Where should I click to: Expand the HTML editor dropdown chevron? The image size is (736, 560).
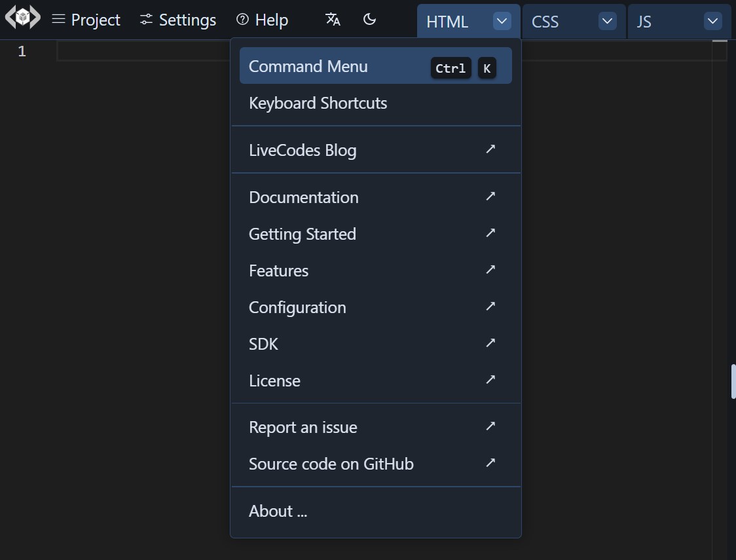pyautogui.click(x=502, y=20)
